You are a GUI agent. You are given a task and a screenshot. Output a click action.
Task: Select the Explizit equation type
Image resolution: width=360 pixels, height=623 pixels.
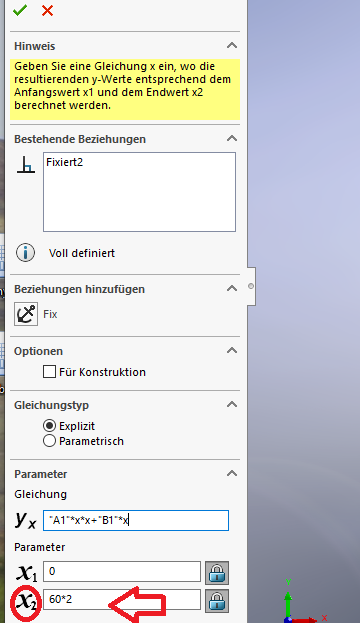coord(49,426)
